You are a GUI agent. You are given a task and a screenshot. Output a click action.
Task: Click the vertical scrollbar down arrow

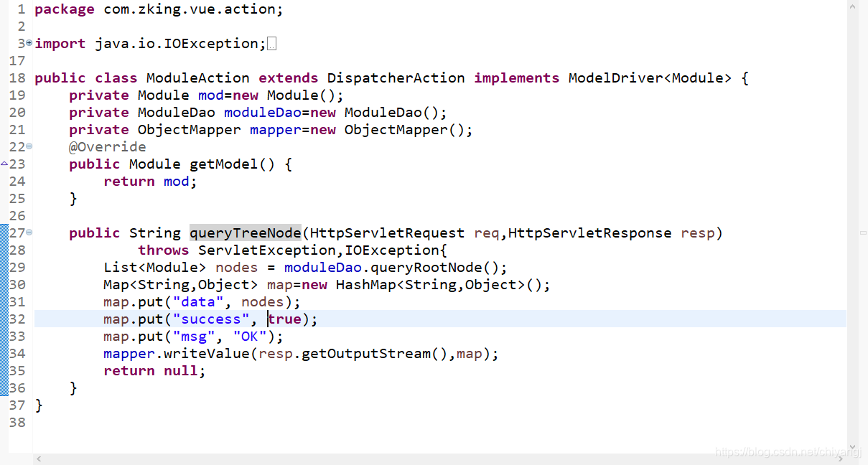pyautogui.click(x=852, y=447)
